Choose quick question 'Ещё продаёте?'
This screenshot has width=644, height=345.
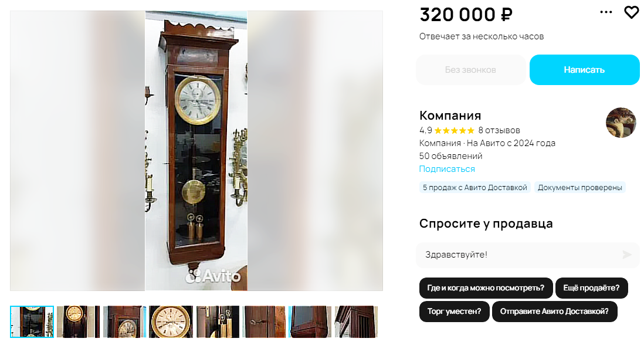591,288
